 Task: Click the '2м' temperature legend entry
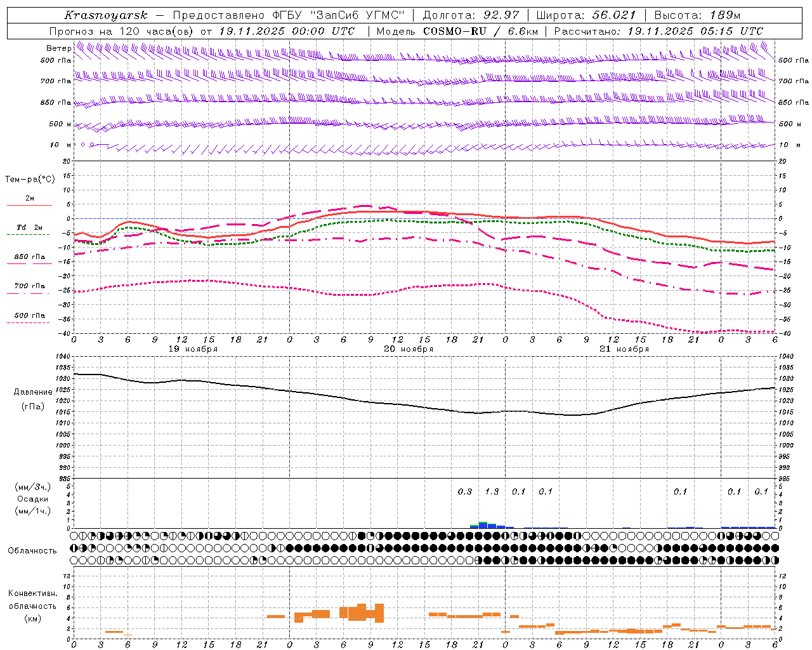coord(30,199)
